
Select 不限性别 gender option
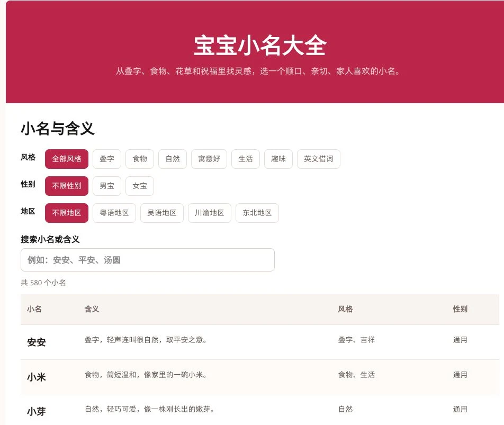(67, 186)
